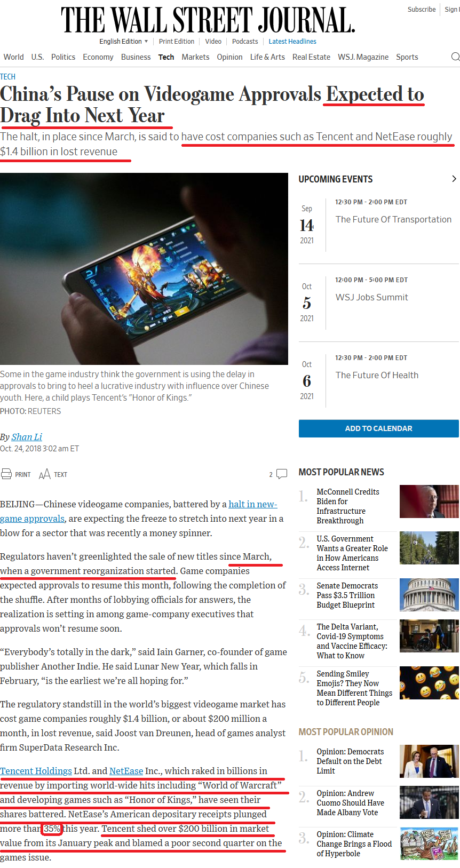Image resolution: width=460 pixels, height=868 pixels.
Task: Open the Markets section
Action: coord(195,57)
